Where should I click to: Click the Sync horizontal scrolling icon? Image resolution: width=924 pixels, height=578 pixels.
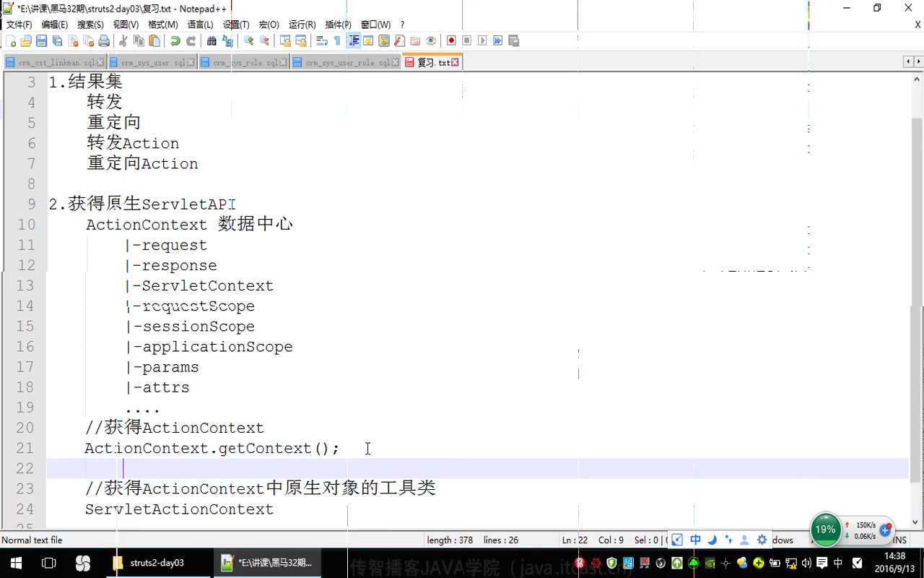(x=301, y=41)
